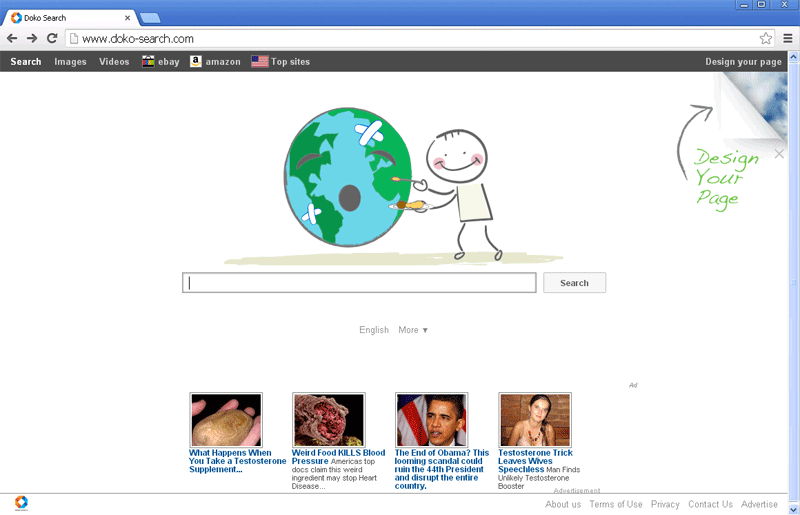Select the English language link
800x515 pixels.
(x=374, y=330)
